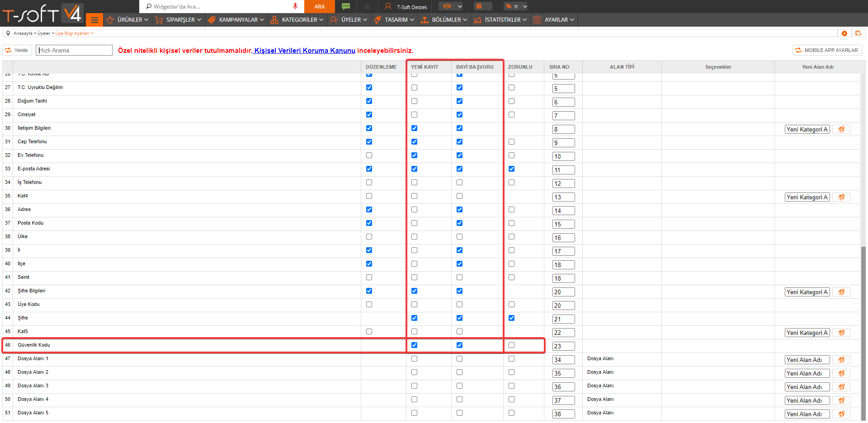This screenshot has height=423, width=868.
Task: Click the T-Soft V4 logo
Action: click(x=43, y=13)
